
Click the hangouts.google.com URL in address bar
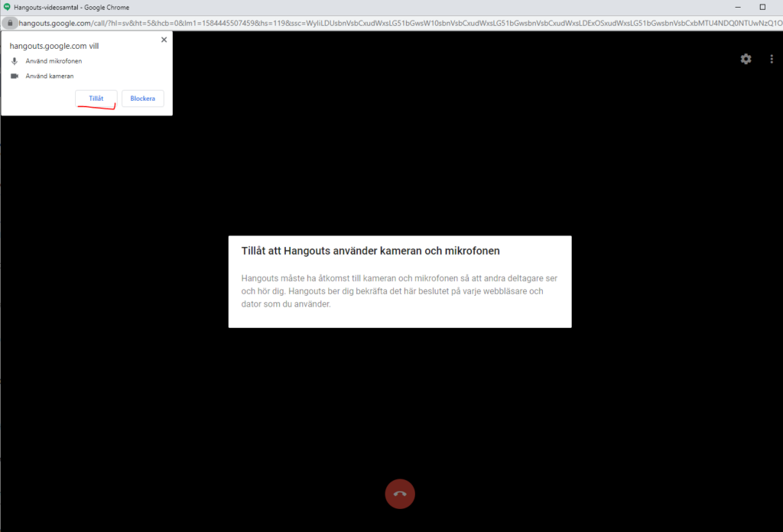tap(401, 23)
